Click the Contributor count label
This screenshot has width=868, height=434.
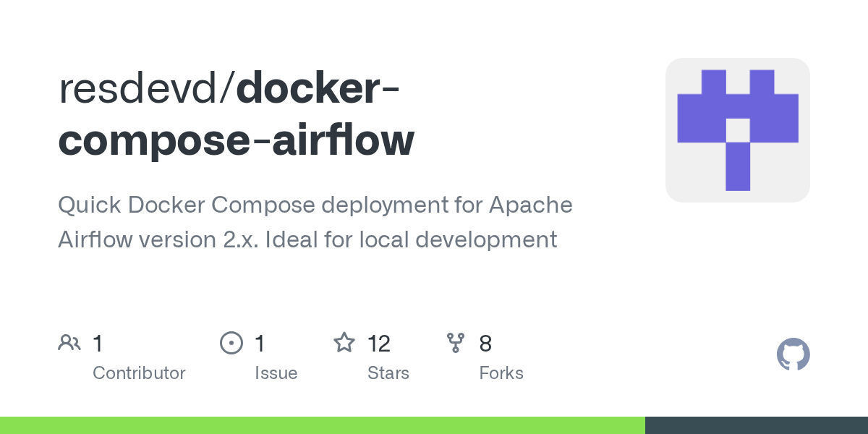pyautogui.click(x=139, y=373)
